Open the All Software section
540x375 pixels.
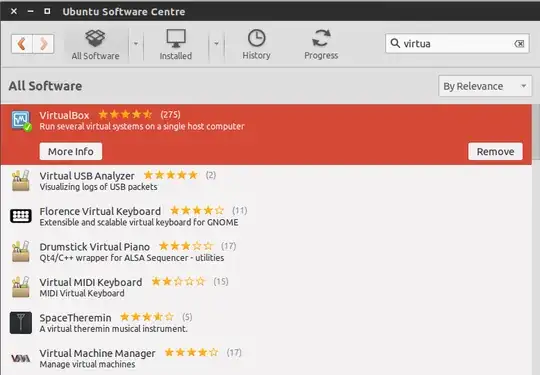(95, 45)
